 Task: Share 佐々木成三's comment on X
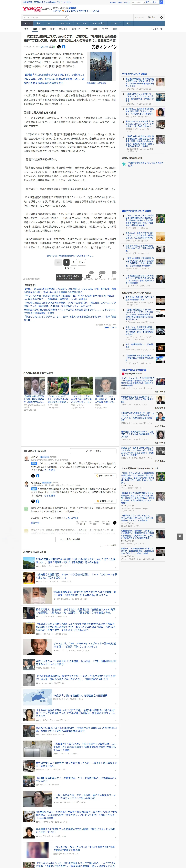tap(33, 501)
